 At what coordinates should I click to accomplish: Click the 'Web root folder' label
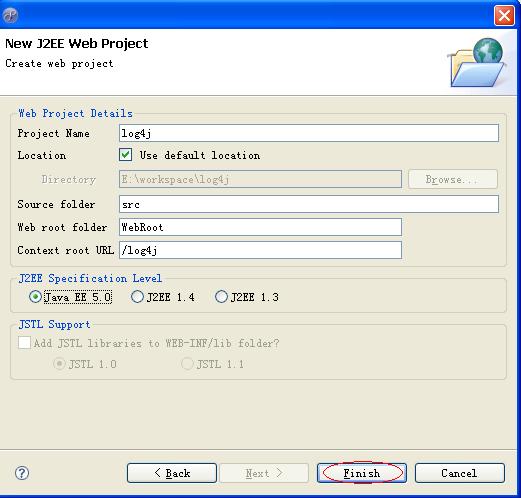coord(62,227)
